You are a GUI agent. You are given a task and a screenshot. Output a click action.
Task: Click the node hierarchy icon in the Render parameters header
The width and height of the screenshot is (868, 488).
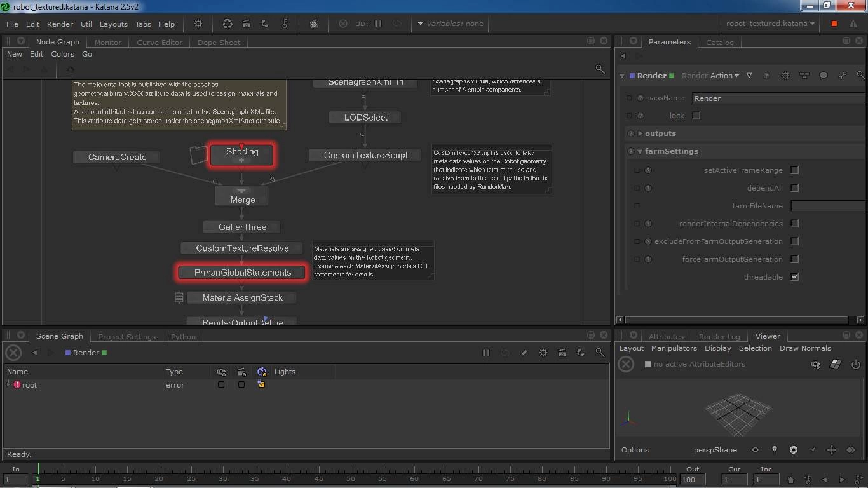tap(804, 76)
